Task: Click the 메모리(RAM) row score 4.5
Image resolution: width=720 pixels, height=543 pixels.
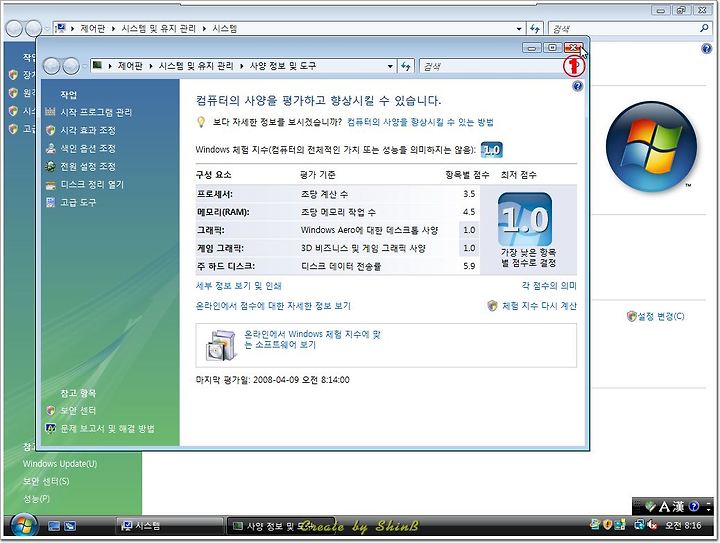Action: [469, 212]
